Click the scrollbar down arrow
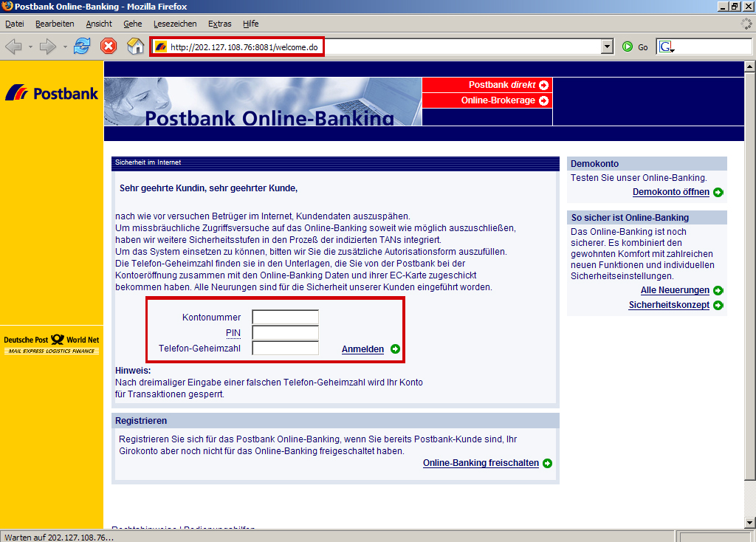The width and height of the screenshot is (756, 542). (x=750, y=523)
